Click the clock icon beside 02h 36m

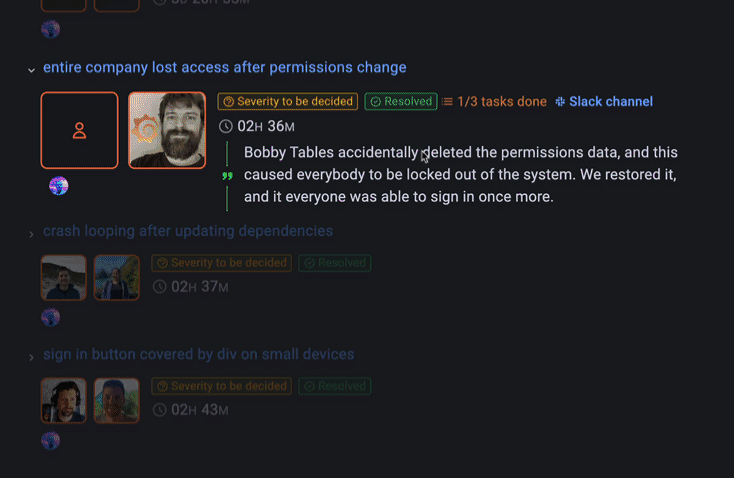[226, 127]
